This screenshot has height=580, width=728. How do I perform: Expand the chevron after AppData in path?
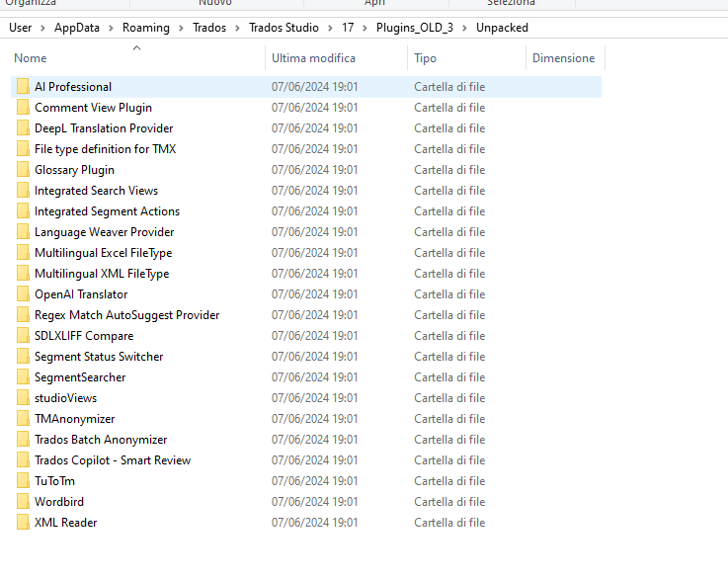tap(111, 28)
